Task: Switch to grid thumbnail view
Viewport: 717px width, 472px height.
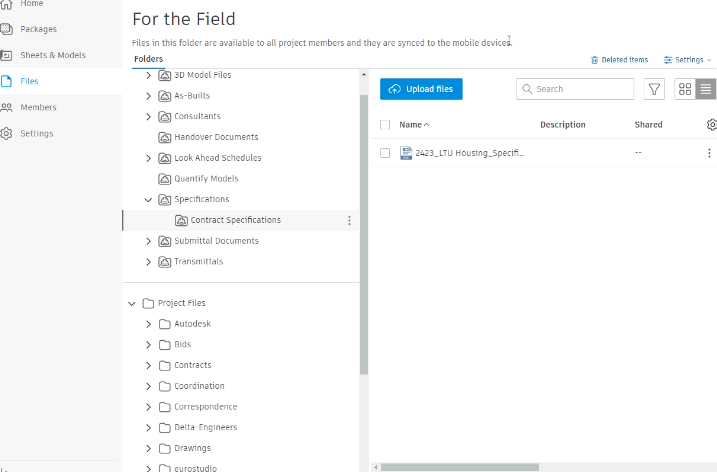Action: point(685,89)
